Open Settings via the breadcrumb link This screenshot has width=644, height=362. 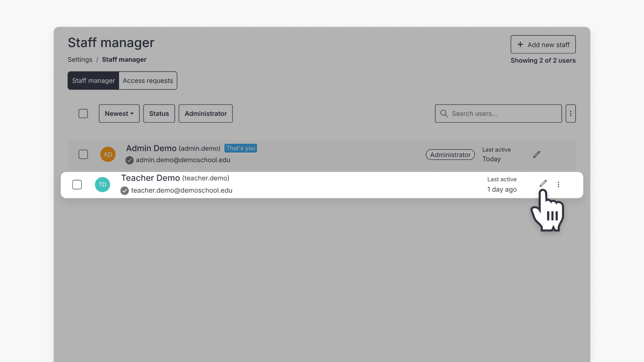[x=80, y=59]
